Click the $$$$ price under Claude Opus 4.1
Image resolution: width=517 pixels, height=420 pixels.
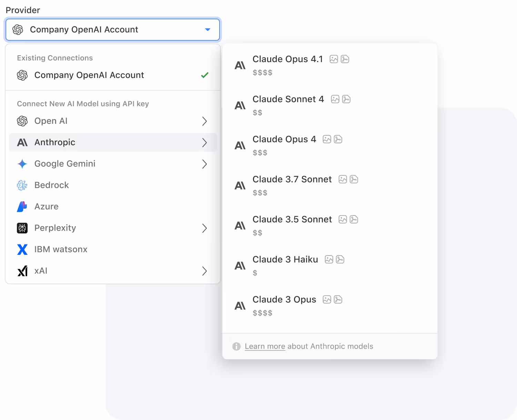click(263, 72)
